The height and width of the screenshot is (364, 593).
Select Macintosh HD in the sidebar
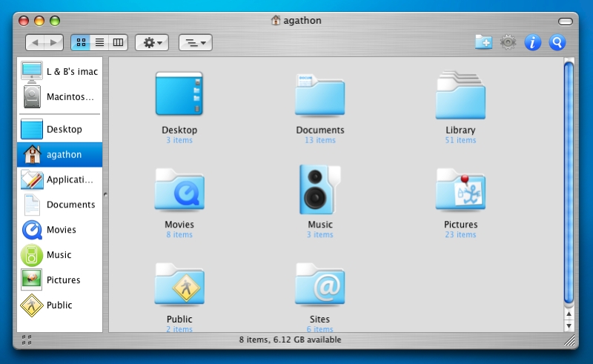[61, 96]
